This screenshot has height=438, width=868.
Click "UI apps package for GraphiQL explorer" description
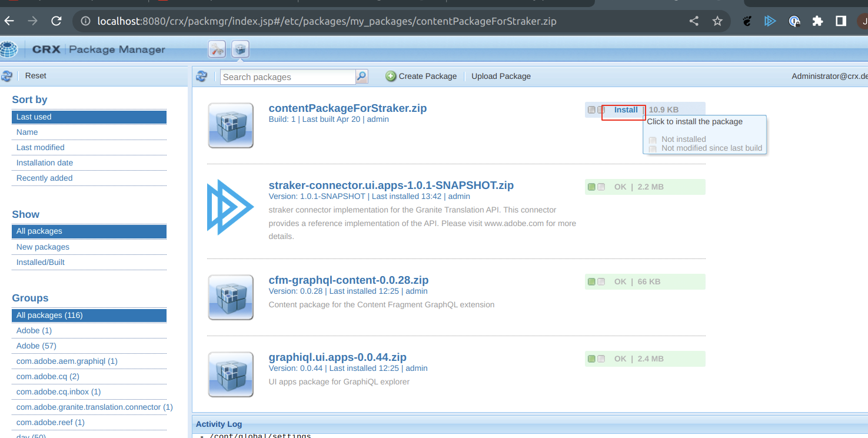(339, 381)
